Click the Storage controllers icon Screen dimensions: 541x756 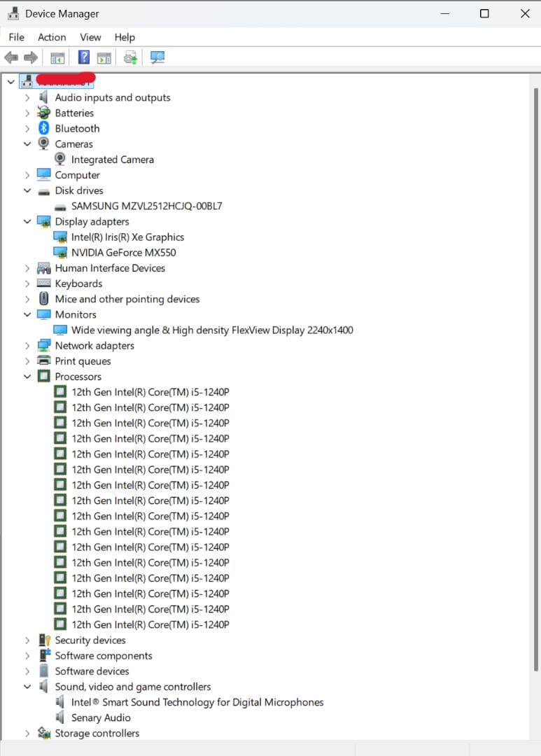pyautogui.click(x=44, y=733)
